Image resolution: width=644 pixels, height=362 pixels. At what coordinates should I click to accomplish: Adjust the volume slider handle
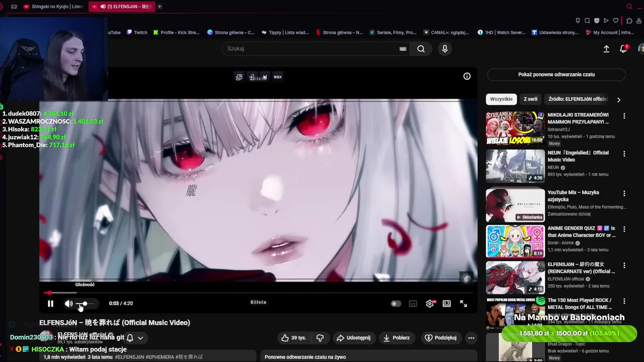coord(85,304)
